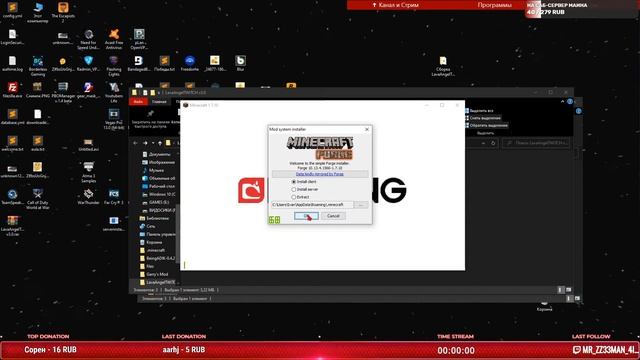Viewport: 640px width, 360px height.
Task: Close the Mod system installer dialog
Action: 367,129
